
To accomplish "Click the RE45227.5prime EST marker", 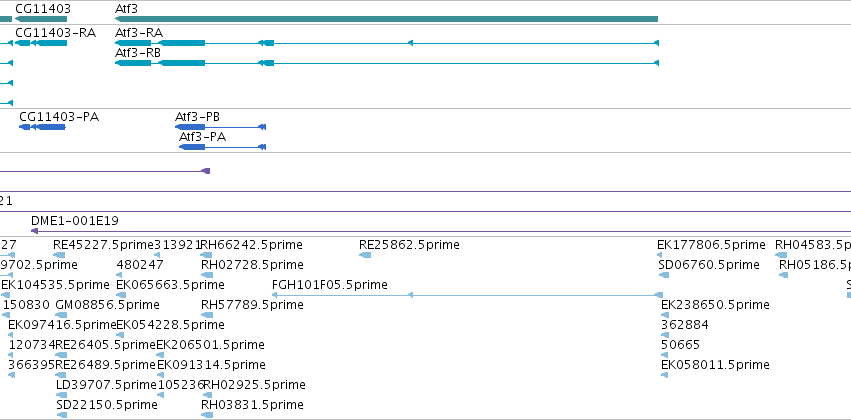I will [x=59, y=254].
